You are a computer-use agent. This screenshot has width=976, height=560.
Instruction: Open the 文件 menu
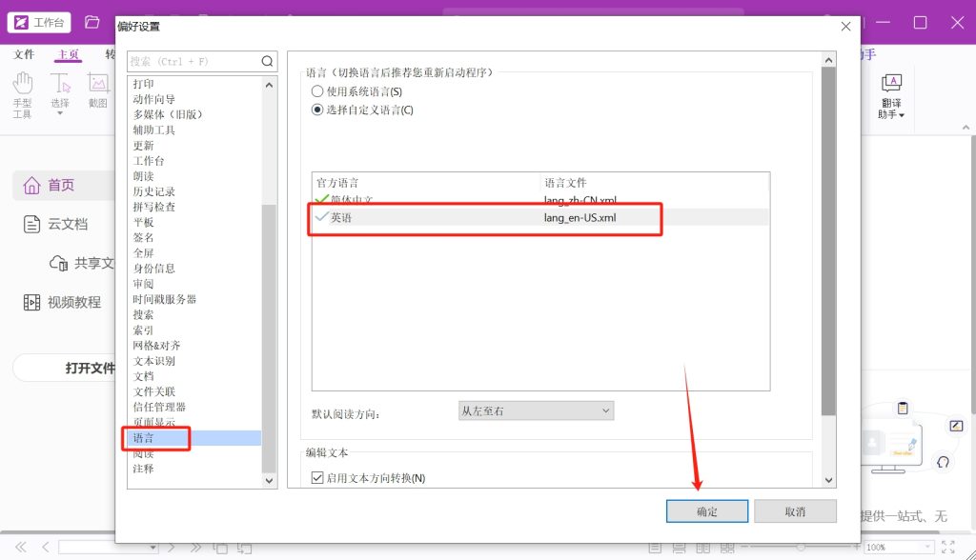click(24, 54)
